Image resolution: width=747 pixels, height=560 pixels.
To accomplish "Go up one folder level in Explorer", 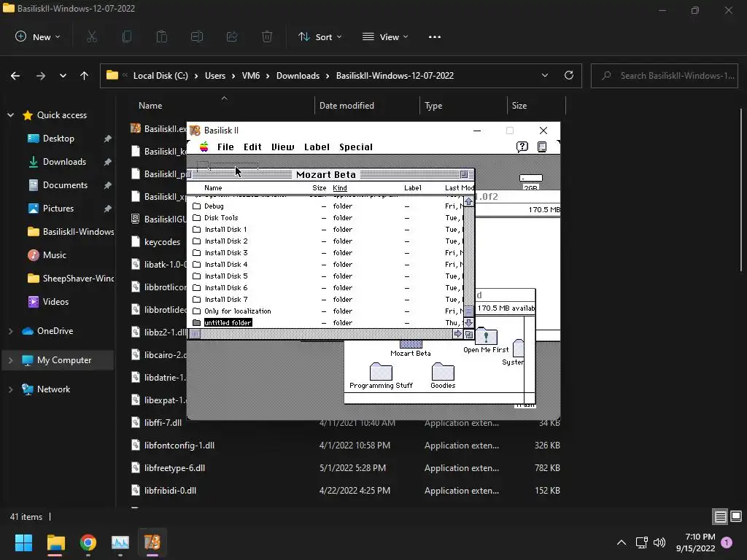I will pyautogui.click(x=85, y=76).
